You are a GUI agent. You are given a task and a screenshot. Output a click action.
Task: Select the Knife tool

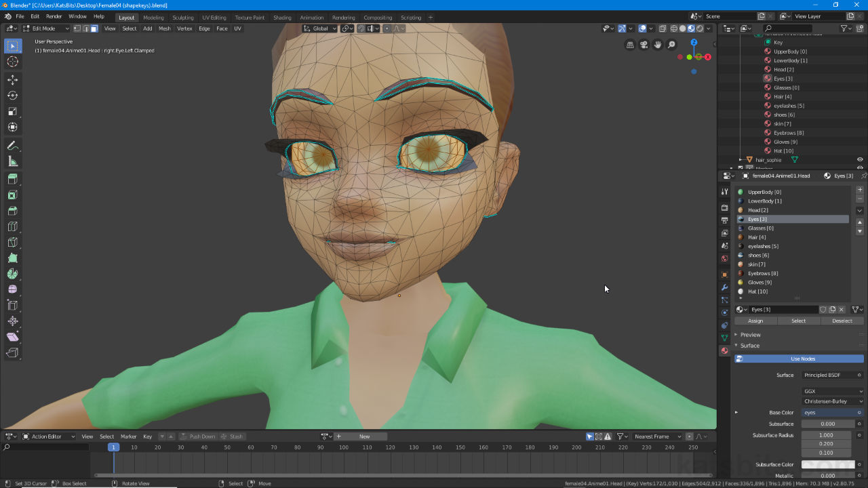[12, 243]
